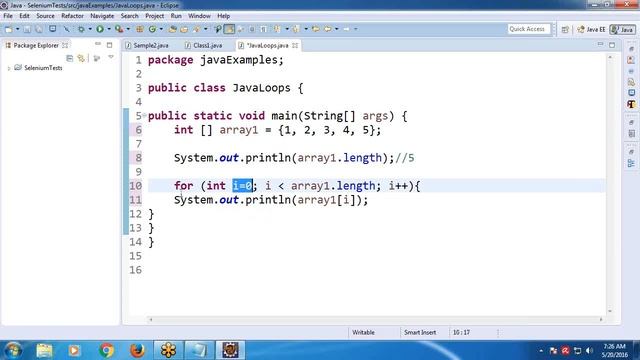Click the Task List icon in right trim
This screenshot has height=360, width=640.
(631, 133)
